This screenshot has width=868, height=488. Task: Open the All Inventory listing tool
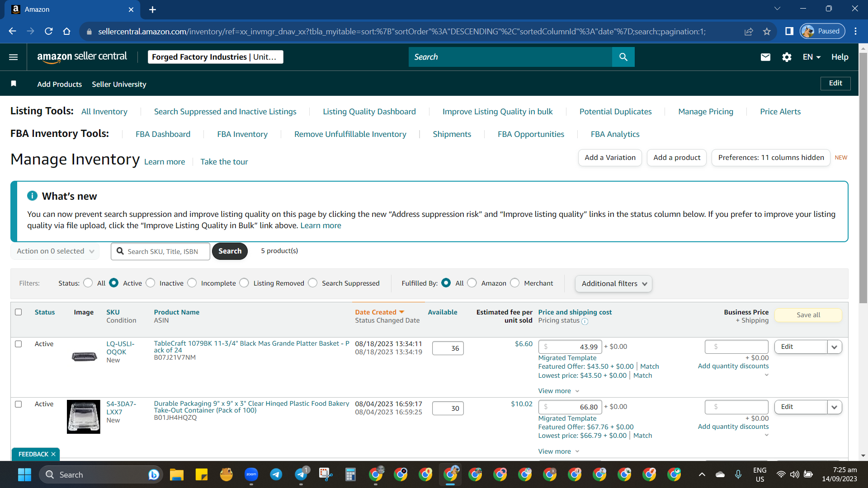pos(104,112)
